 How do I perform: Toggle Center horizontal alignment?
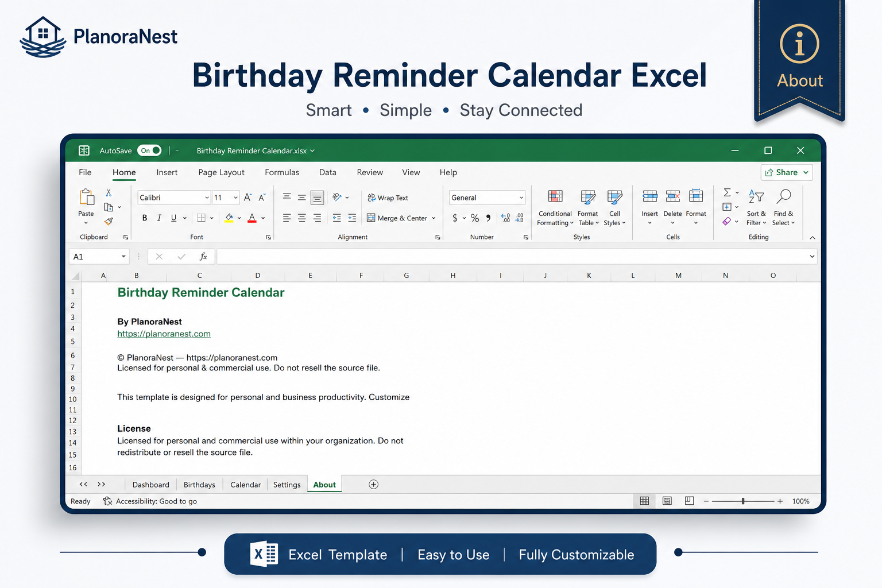(301, 218)
